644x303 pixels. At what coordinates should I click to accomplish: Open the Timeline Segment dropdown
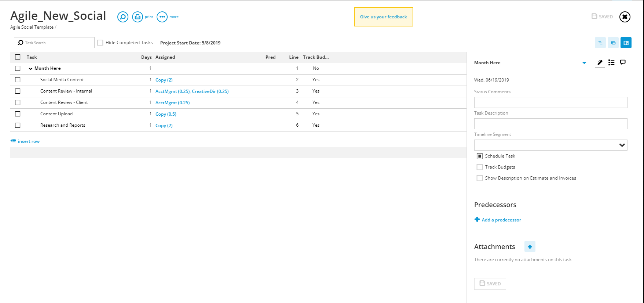551,145
